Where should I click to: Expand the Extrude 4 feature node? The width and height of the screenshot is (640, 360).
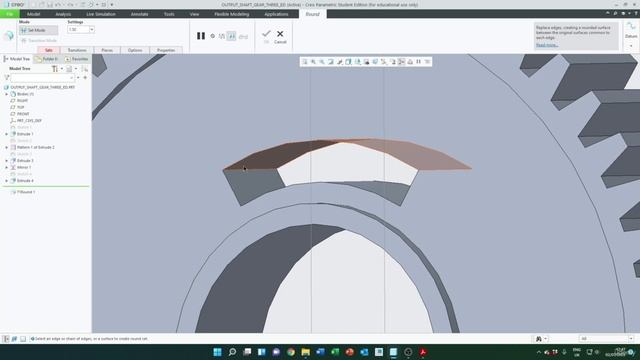(7, 180)
